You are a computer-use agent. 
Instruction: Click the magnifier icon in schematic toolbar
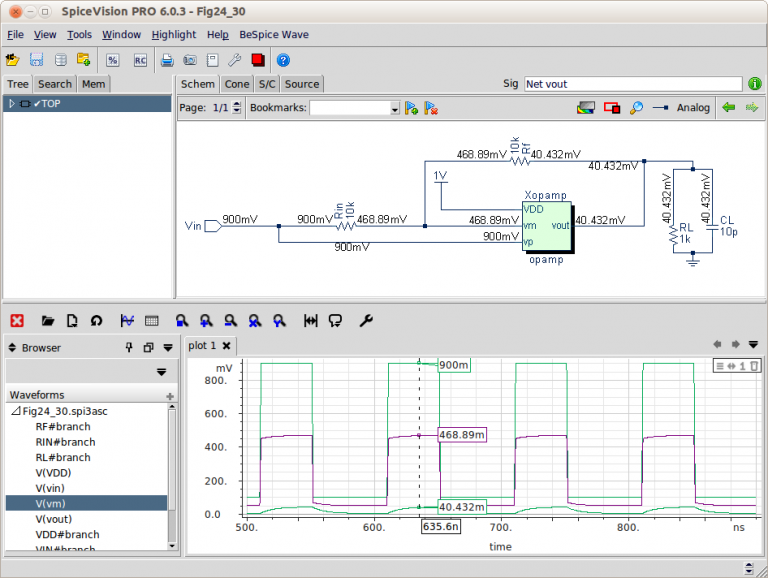[x=635, y=108]
